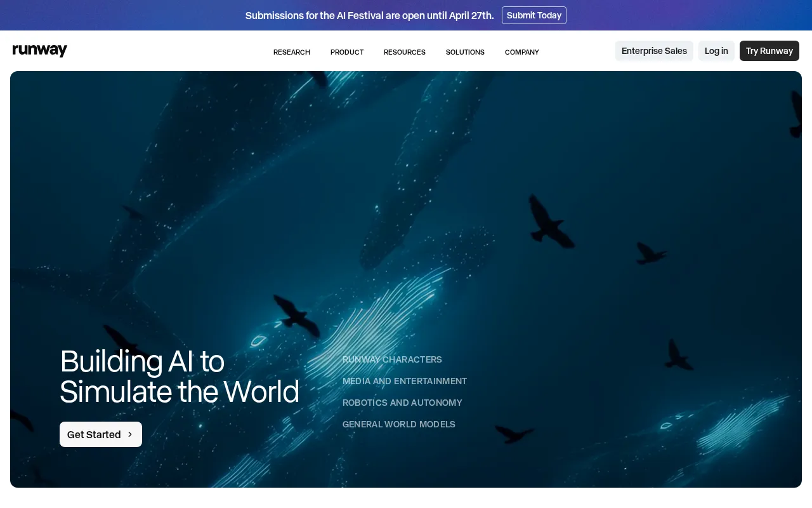Click Try Runway button
This screenshot has width=812, height=508.
point(769,51)
